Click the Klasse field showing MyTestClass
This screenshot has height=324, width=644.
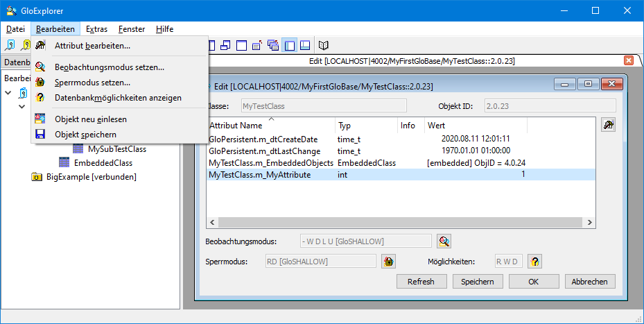pyautogui.click(x=324, y=105)
